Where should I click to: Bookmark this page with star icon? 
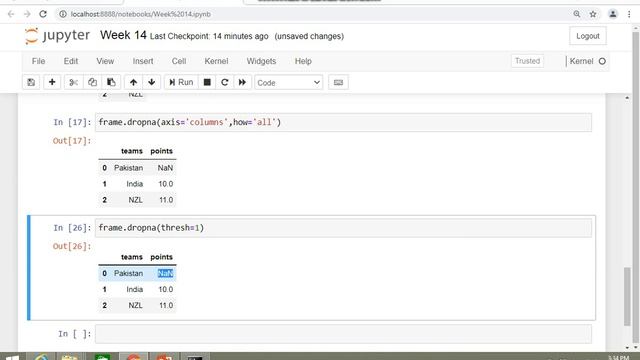tap(593, 14)
